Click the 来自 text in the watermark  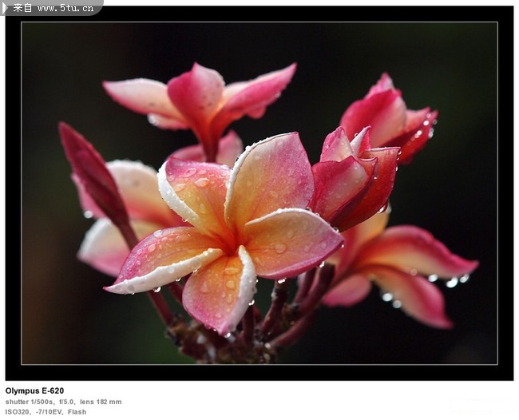(x=22, y=7)
